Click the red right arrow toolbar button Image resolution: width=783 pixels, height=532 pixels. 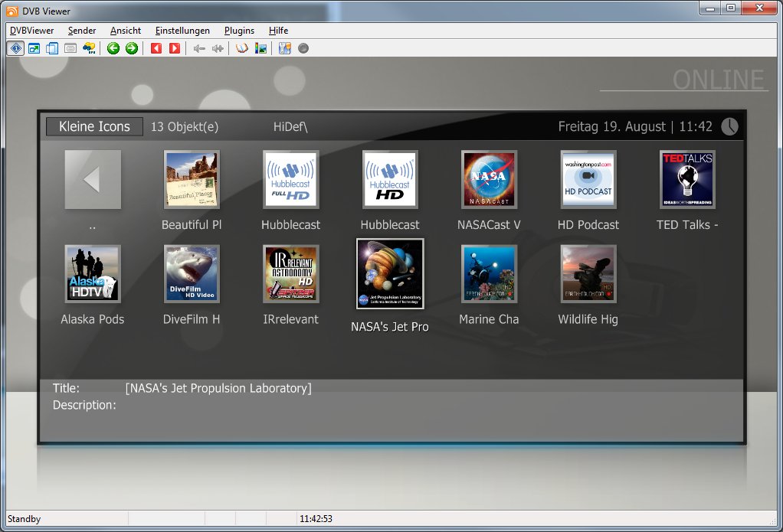click(174, 48)
